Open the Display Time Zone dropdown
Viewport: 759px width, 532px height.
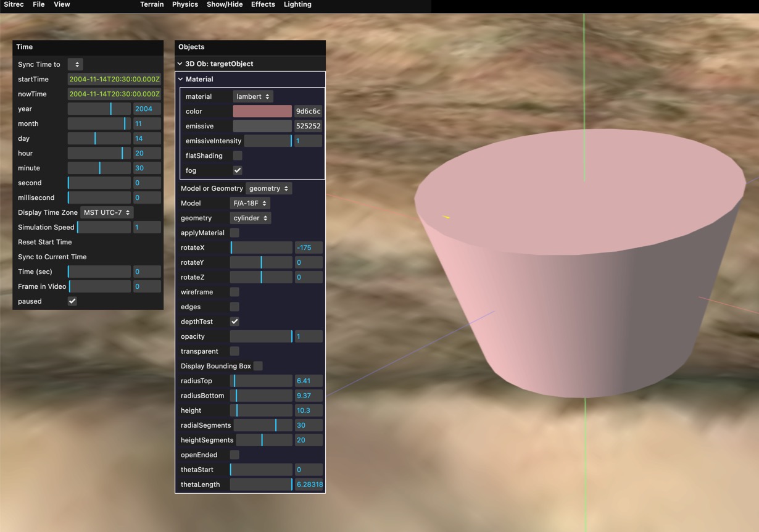point(106,212)
